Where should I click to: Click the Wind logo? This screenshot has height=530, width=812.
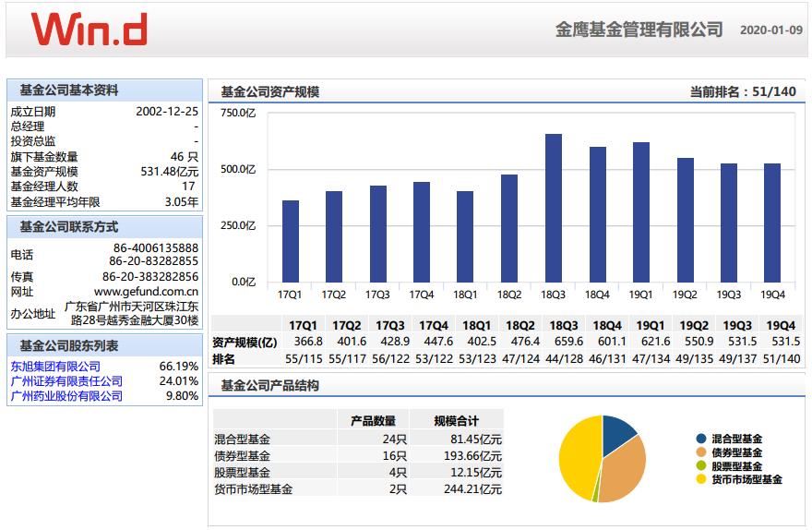90,29
